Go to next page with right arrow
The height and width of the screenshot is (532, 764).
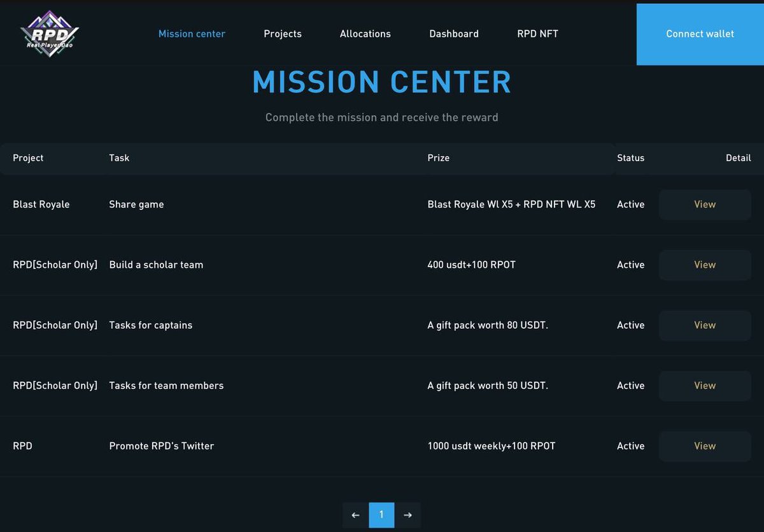click(408, 515)
